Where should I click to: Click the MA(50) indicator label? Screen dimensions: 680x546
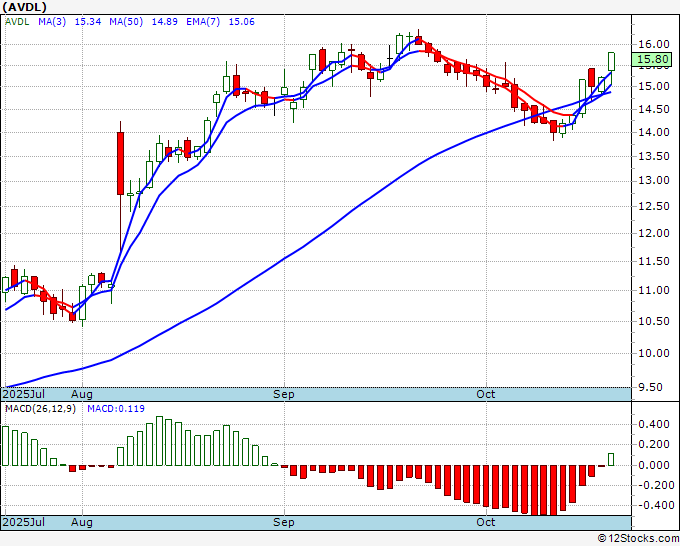click(x=126, y=22)
